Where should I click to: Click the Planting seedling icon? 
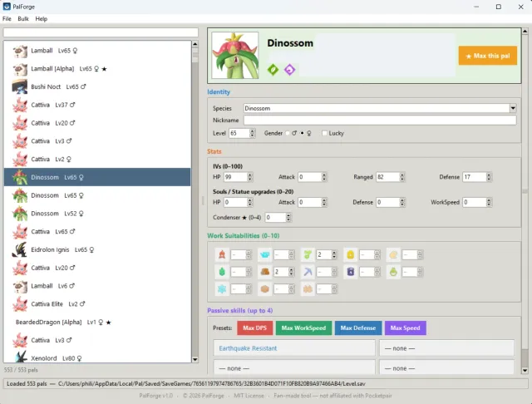point(308,254)
